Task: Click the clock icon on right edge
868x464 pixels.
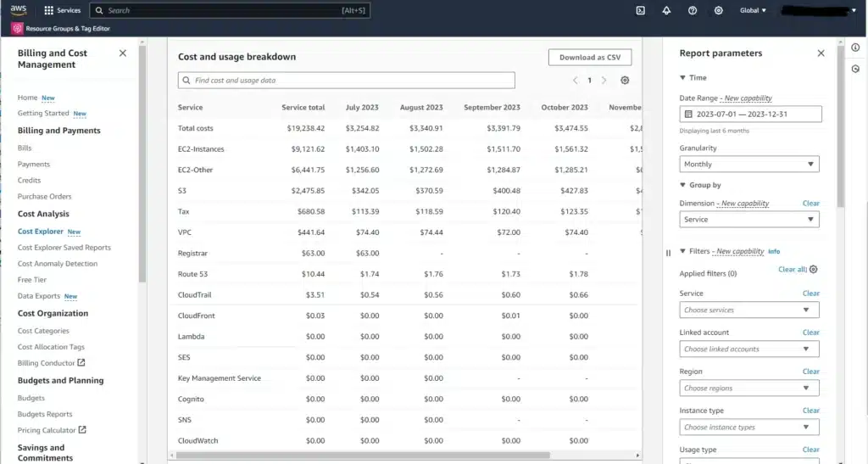Action: (856, 70)
